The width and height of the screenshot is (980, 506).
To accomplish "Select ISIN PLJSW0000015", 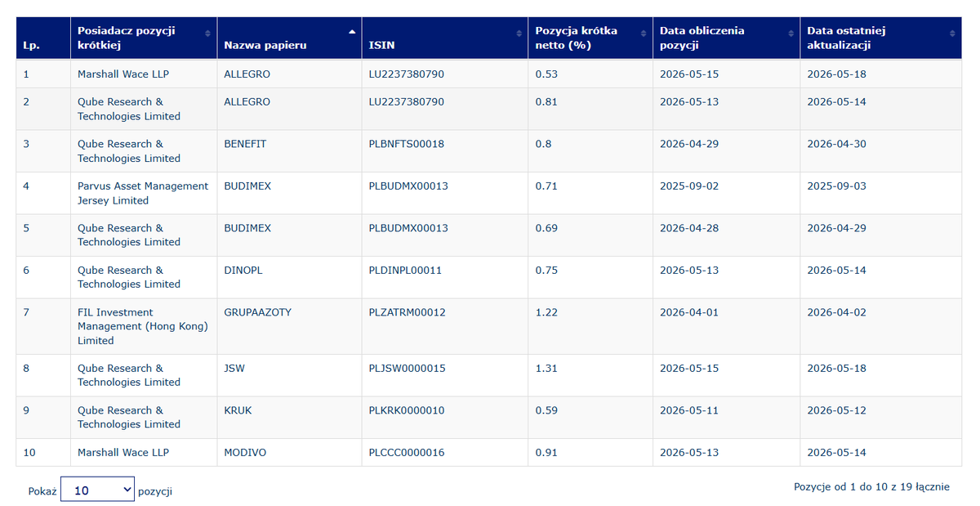I will coord(408,368).
